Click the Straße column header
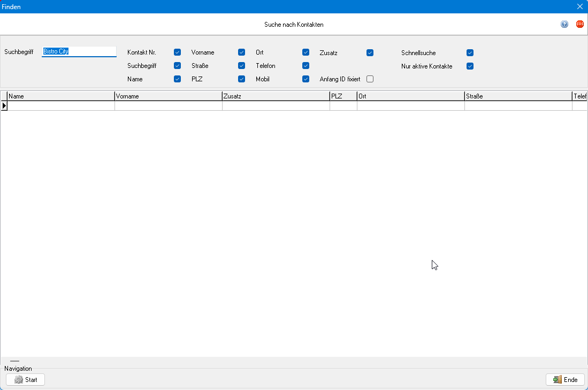Viewport: 588px width, 390px height. [518, 96]
